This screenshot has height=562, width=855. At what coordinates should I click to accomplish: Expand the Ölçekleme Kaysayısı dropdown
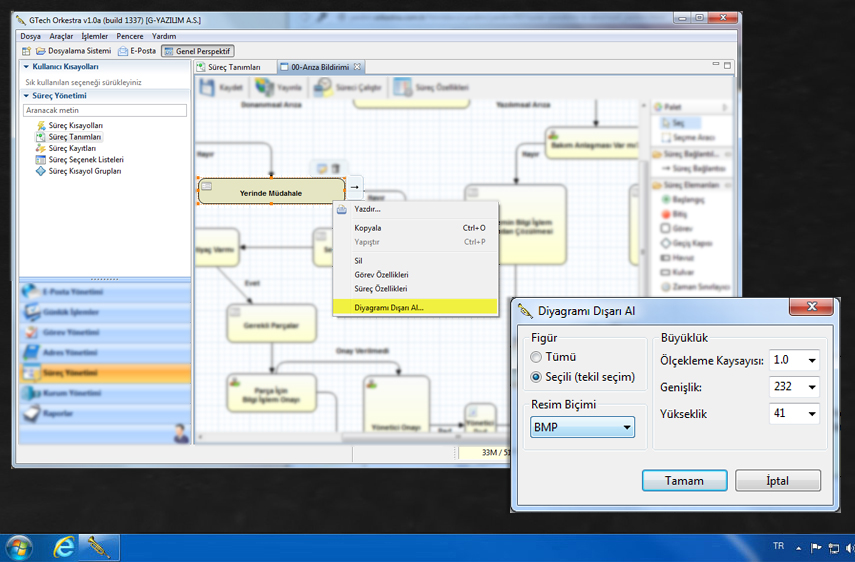tap(795, 360)
